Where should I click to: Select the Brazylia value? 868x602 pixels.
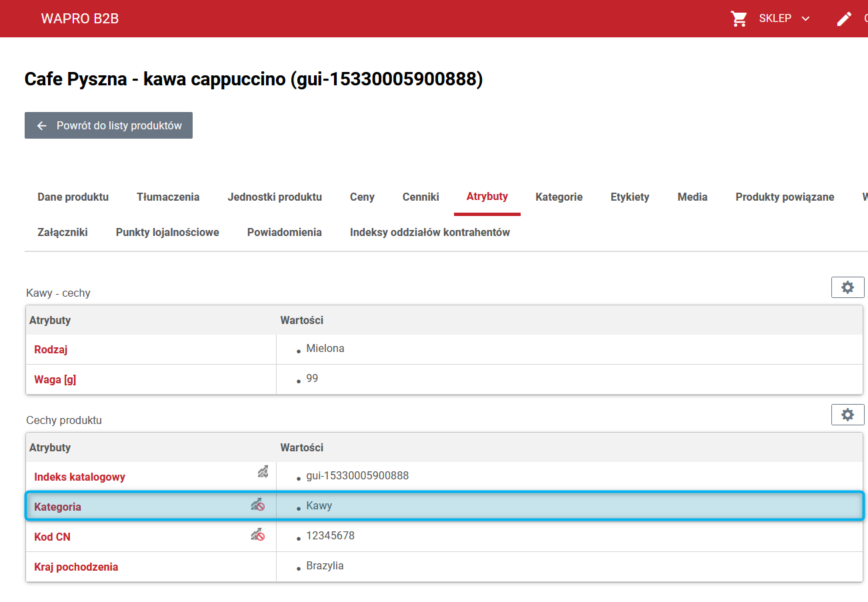[325, 565]
